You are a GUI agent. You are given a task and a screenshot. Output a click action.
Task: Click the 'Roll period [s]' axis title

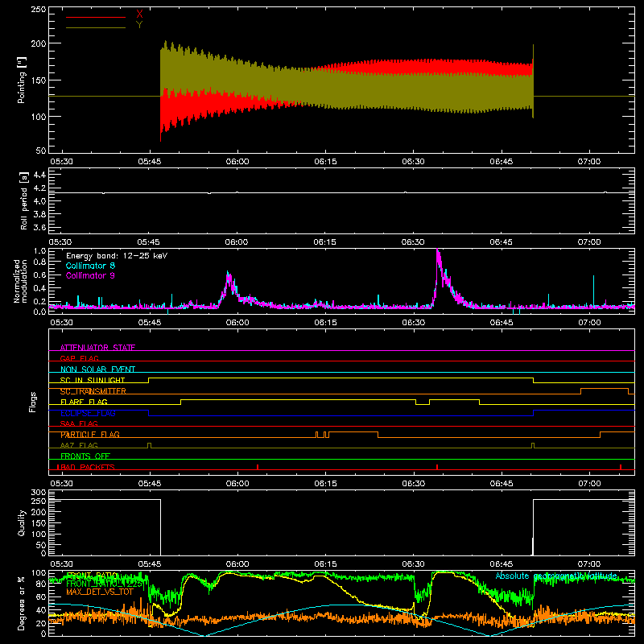click(24, 200)
